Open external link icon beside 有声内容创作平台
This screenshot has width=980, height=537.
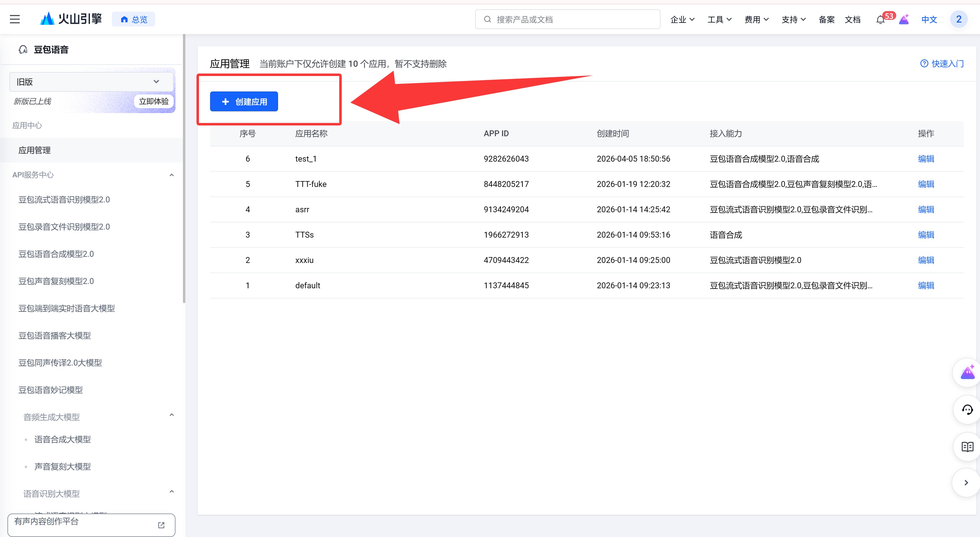click(161, 525)
